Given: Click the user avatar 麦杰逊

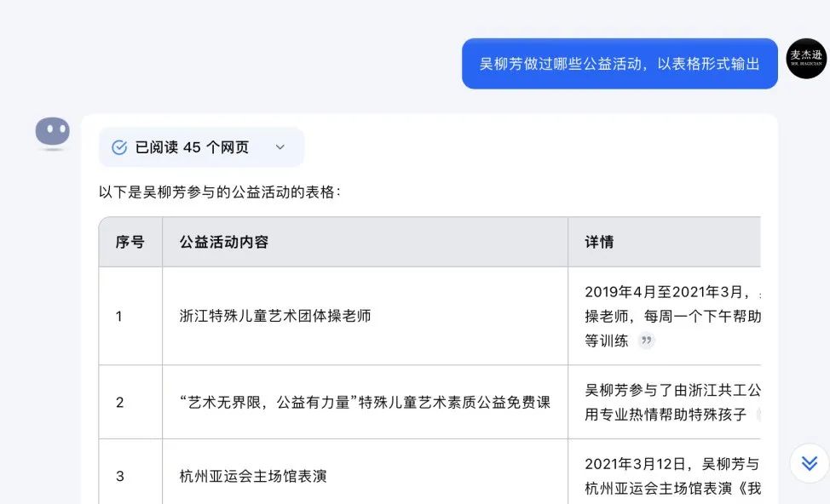Looking at the screenshot, I should 806,59.
